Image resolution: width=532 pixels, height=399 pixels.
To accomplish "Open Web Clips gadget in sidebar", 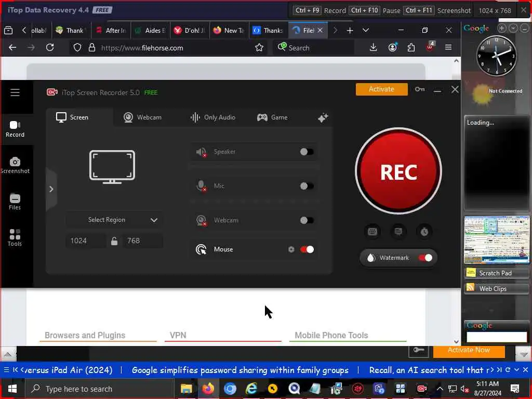I will pos(496,288).
